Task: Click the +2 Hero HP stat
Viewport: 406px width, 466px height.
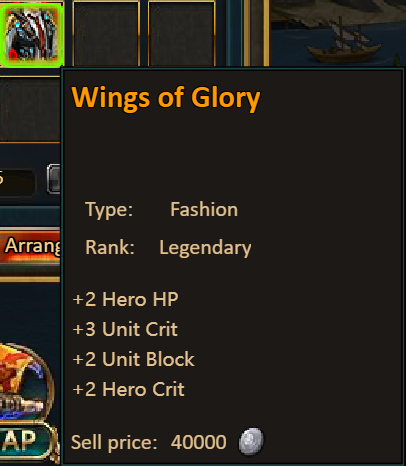Action: pyautogui.click(x=125, y=299)
